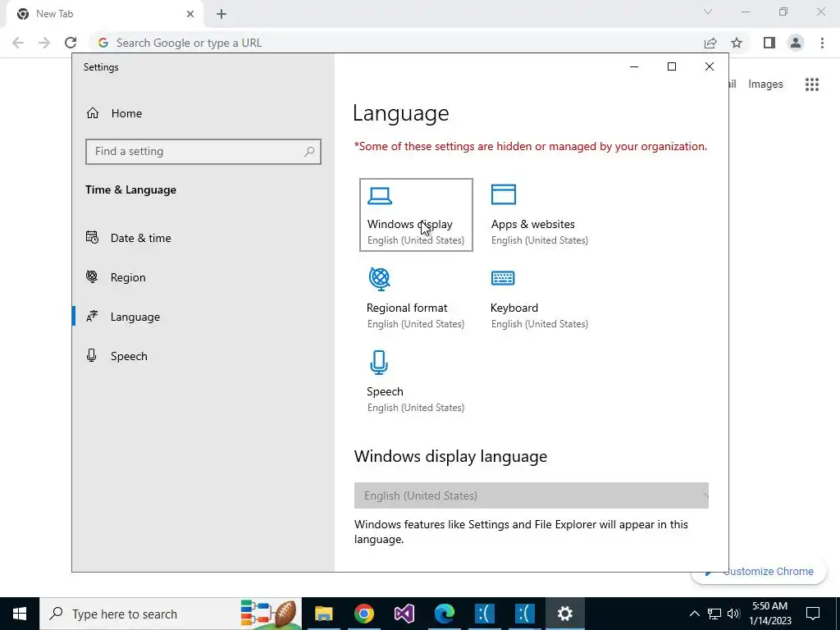Open the Regional format tile

pos(416,299)
